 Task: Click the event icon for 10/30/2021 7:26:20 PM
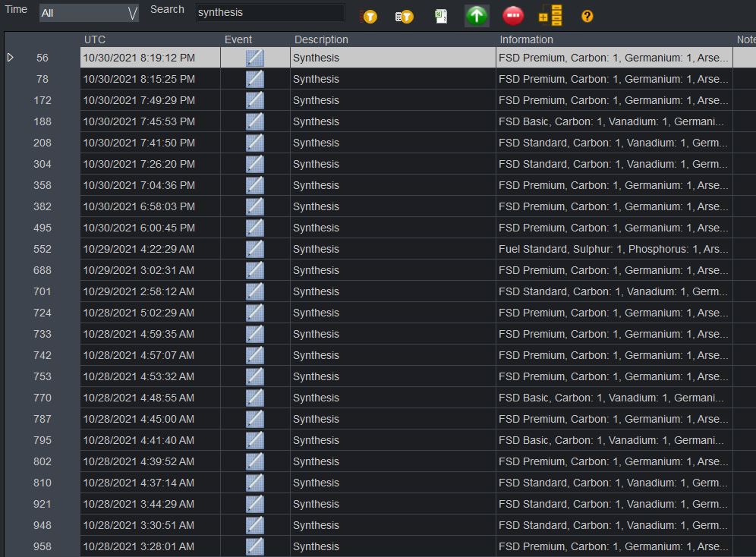(x=254, y=164)
